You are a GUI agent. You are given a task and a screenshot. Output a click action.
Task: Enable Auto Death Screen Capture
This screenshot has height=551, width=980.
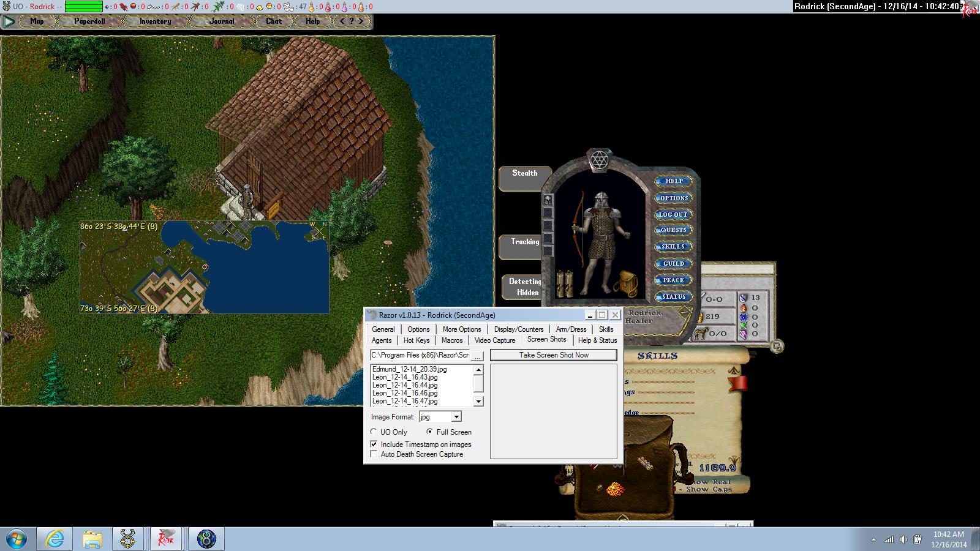(374, 454)
